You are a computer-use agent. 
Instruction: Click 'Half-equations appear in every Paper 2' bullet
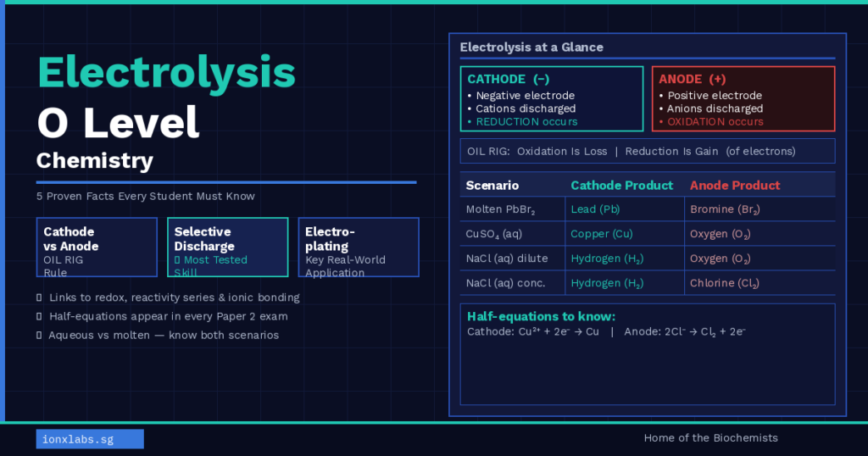[x=162, y=316]
